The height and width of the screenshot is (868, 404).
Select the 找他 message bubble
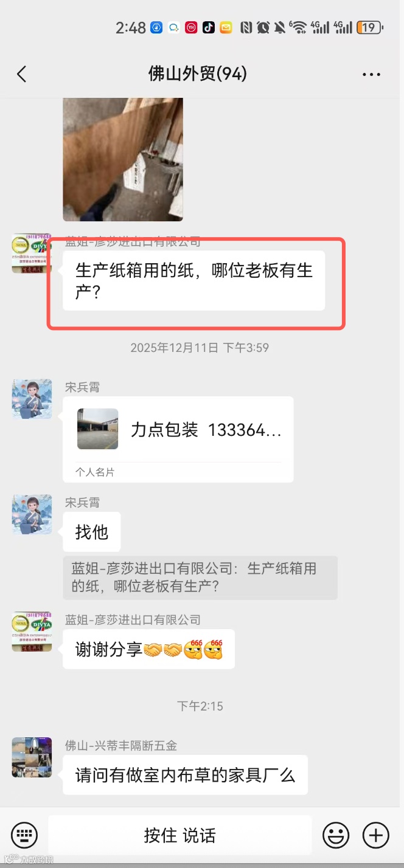(x=92, y=532)
